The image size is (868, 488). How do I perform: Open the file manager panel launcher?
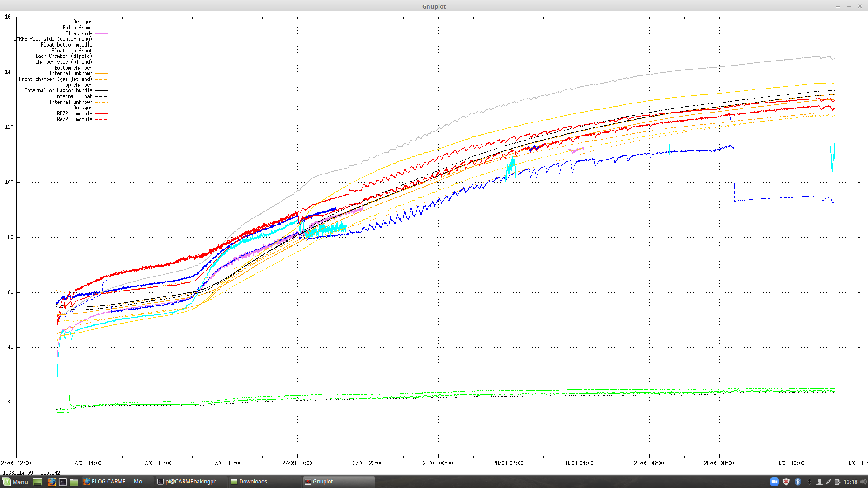pyautogui.click(x=74, y=482)
